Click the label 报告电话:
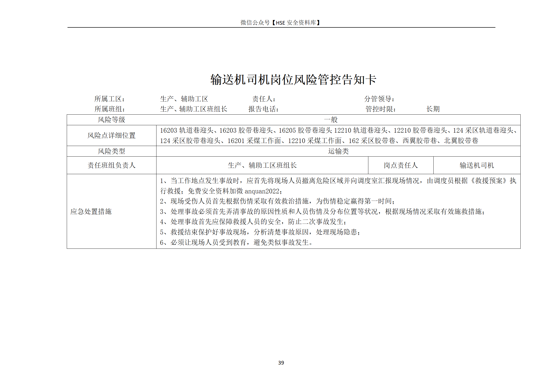The height and width of the screenshot is (392, 555). (x=264, y=109)
